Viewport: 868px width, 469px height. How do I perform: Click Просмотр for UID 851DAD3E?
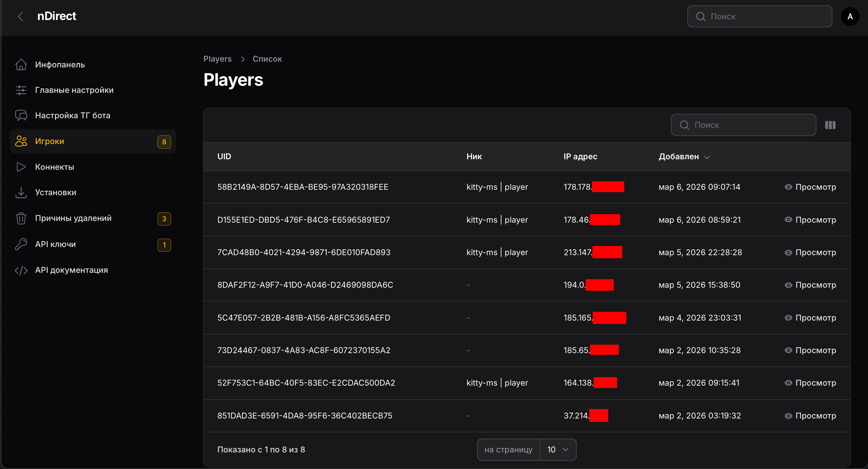(x=810, y=416)
